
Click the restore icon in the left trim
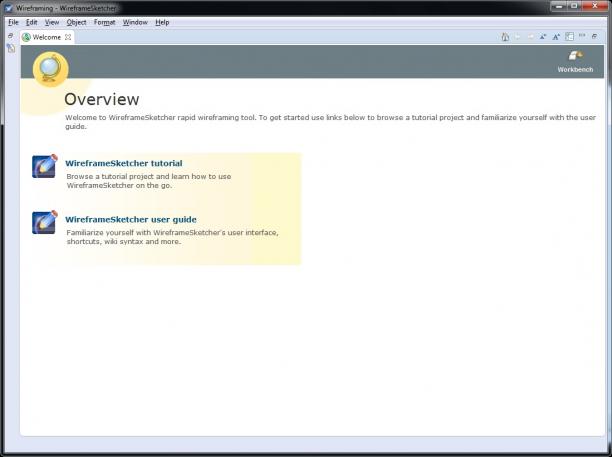[x=11, y=36]
